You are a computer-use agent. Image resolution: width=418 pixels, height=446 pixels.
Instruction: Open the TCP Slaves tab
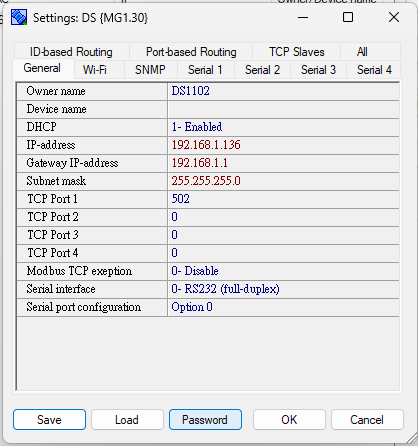tap(297, 52)
